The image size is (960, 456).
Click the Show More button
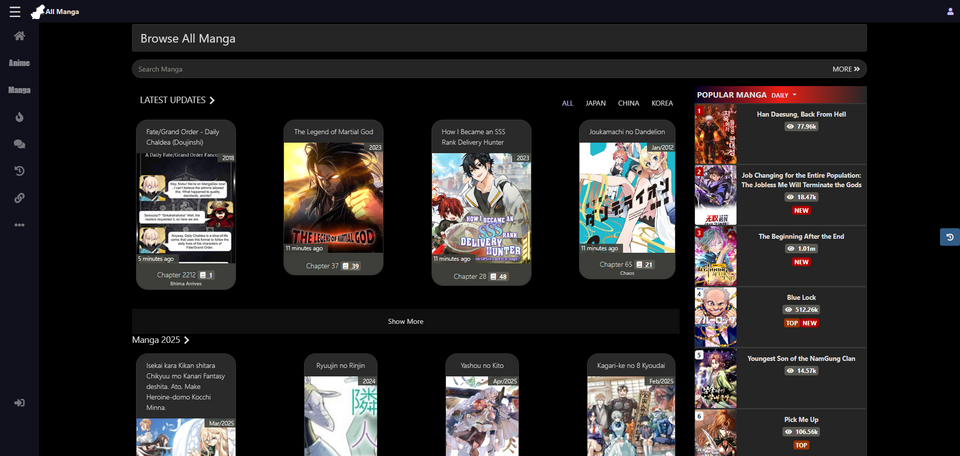[x=405, y=321]
